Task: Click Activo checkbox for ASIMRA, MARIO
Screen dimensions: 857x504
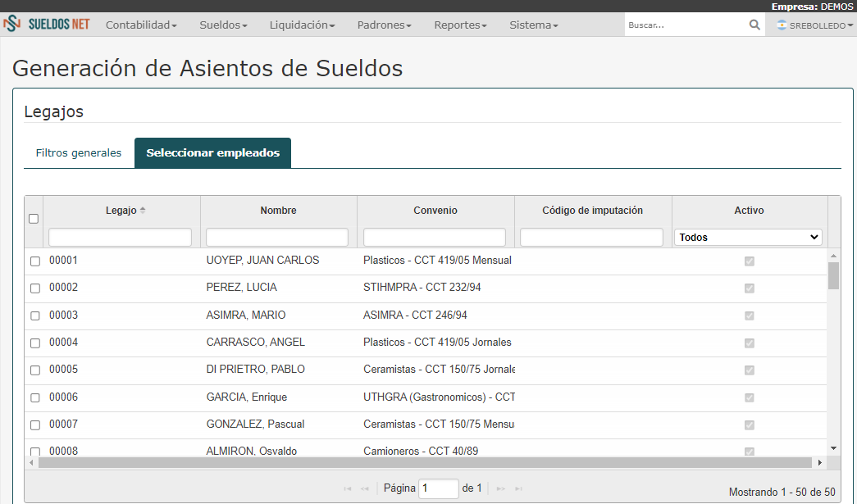Action: (x=750, y=316)
